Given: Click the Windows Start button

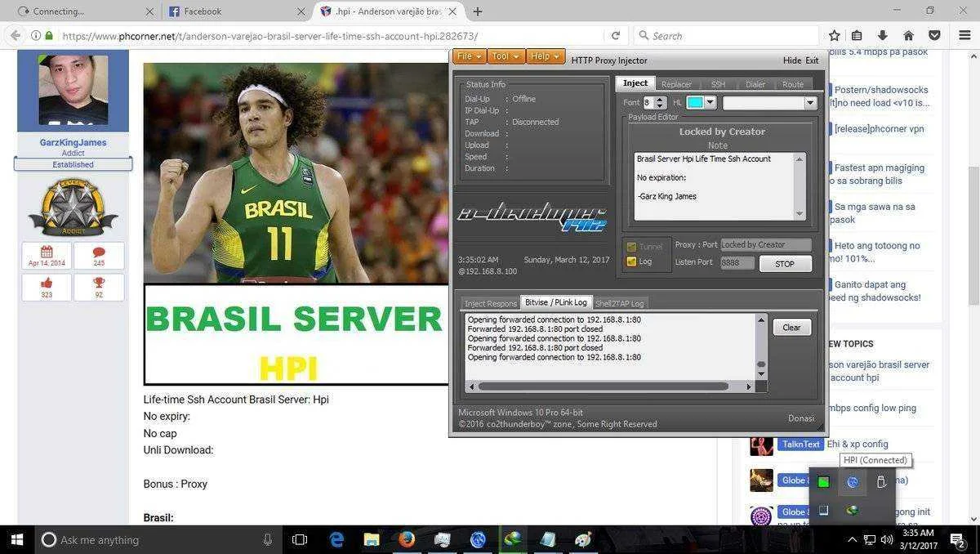Looking at the screenshot, I should 16,539.
